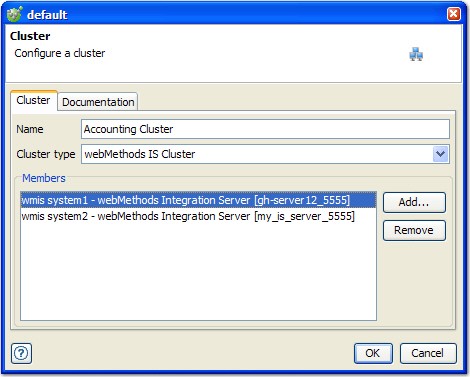This screenshot has height=377, width=470.
Task: Select wmis system2 member row
Action: (x=198, y=216)
